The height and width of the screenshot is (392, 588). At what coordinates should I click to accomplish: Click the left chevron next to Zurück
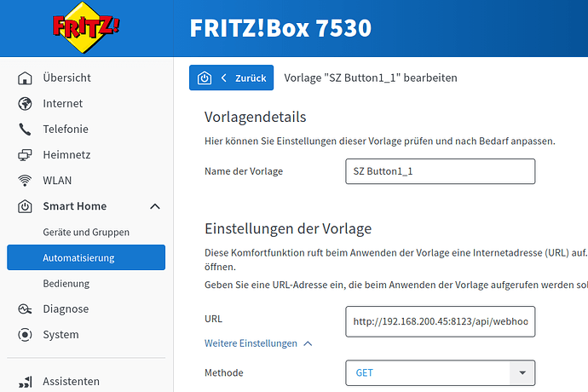(x=223, y=78)
